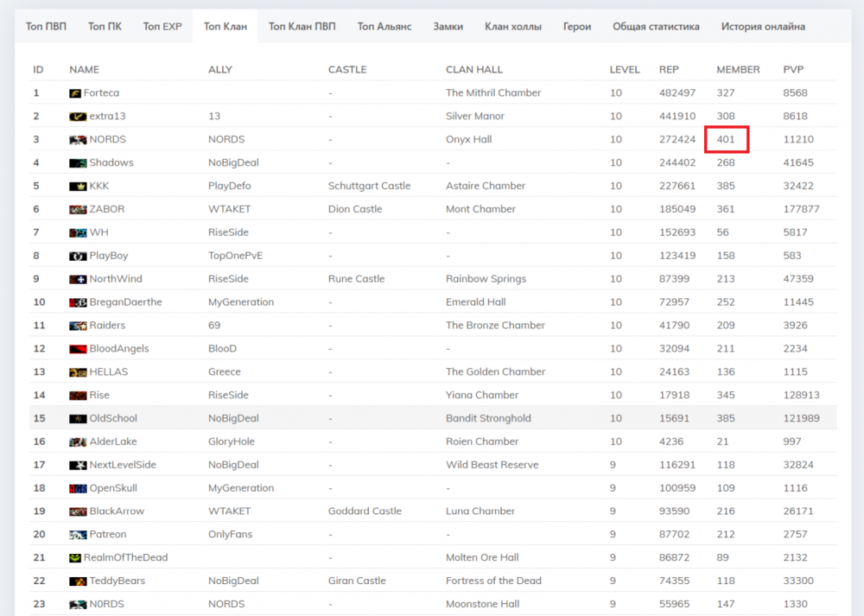Click the MEMBER column header
The width and height of the screenshot is (864, 616).
click(x=738, y=69)
